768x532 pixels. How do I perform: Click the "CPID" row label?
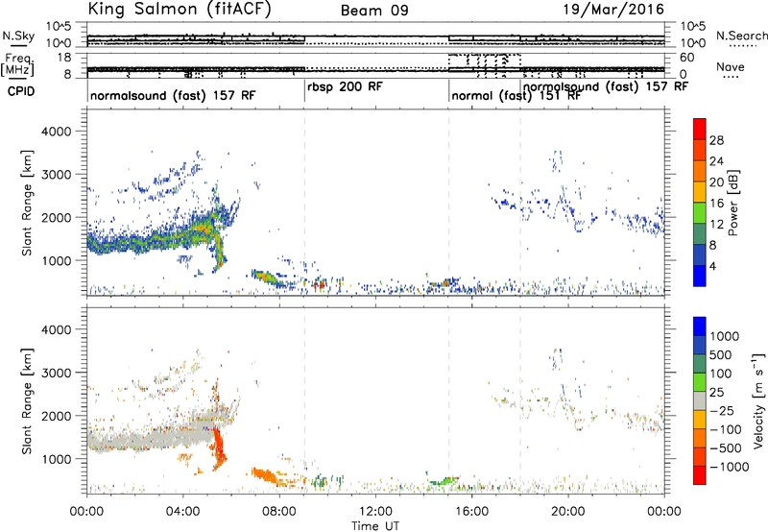click(x=21, y=91)
